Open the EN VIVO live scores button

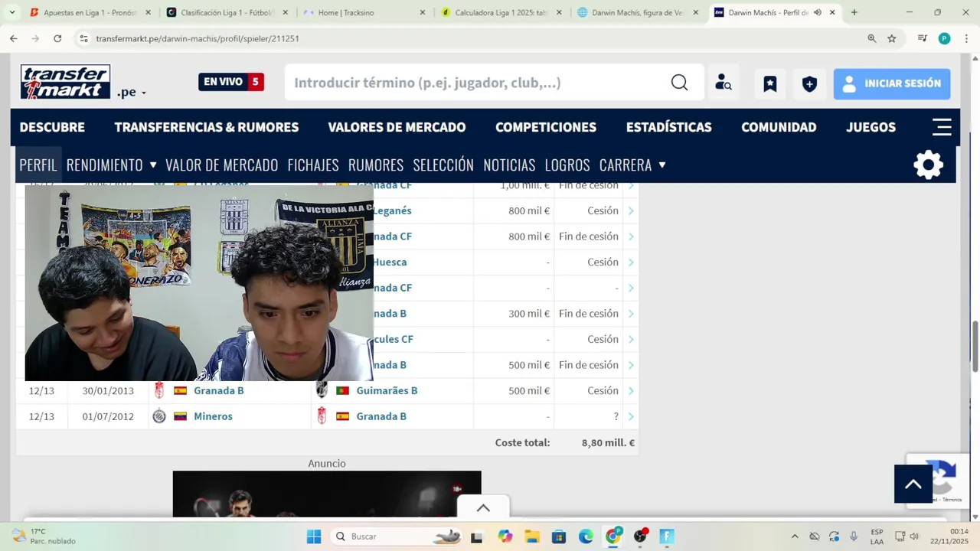pyautogui.click(x=231, y=82)
